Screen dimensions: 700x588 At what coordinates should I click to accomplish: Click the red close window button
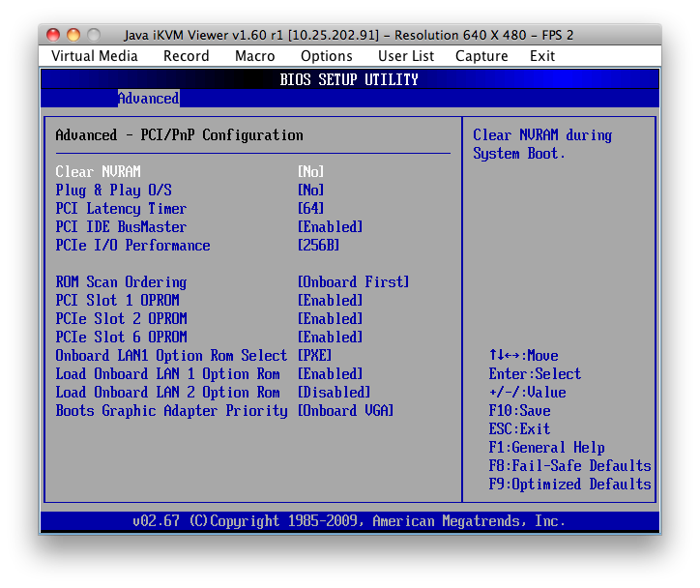pyautogui.click(x=53, y=35)
